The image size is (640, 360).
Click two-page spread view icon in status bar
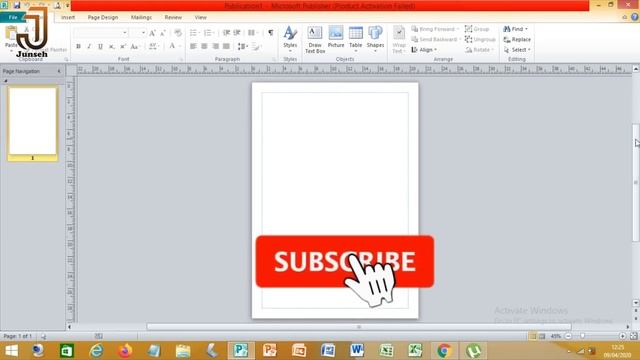pyautogui.click(x=542, y=336)
